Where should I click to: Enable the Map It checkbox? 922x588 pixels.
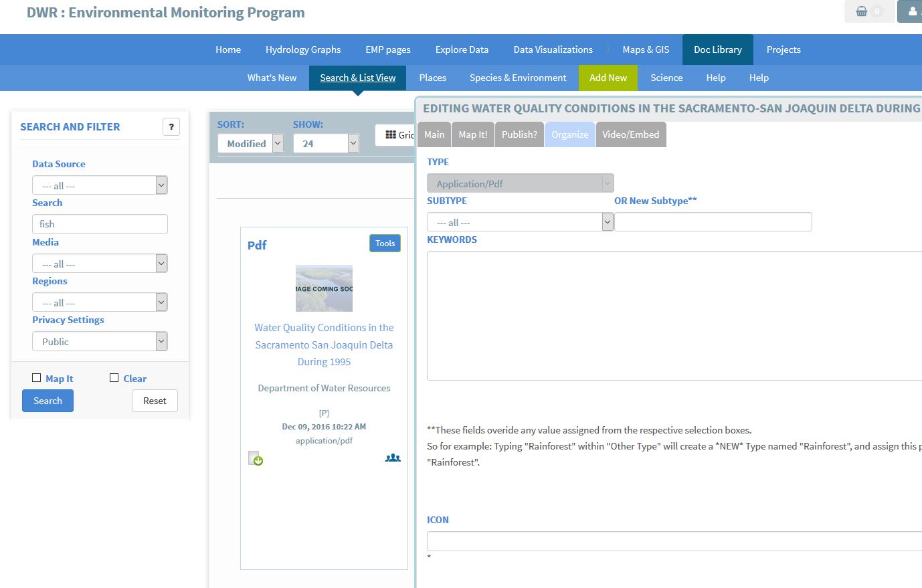click(x=37, y=378)
